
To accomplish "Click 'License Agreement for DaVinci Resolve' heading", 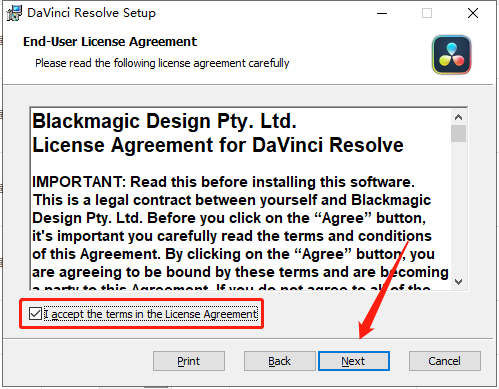I will coord(218,145).
